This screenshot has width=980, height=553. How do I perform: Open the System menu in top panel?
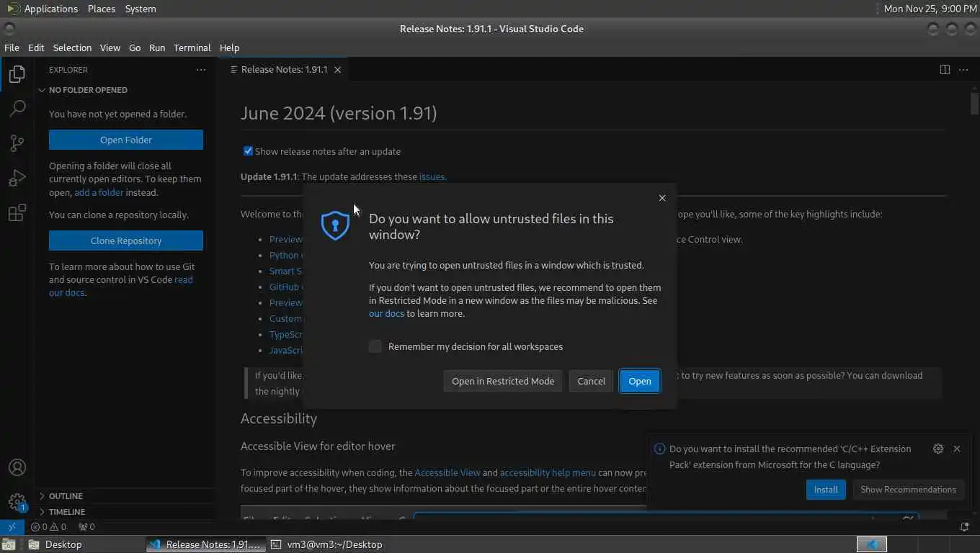pyautogui.click(x=141, y=9)
